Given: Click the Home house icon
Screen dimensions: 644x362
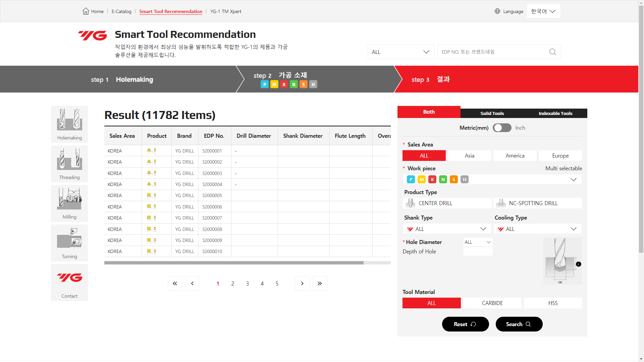Looking at the screenshot, I should 86,11.
